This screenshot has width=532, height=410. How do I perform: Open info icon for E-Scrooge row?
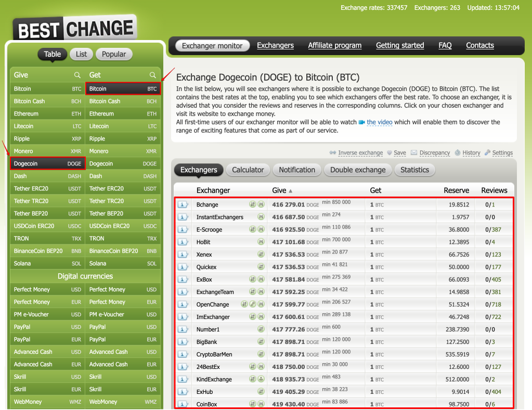coord(183,229)
